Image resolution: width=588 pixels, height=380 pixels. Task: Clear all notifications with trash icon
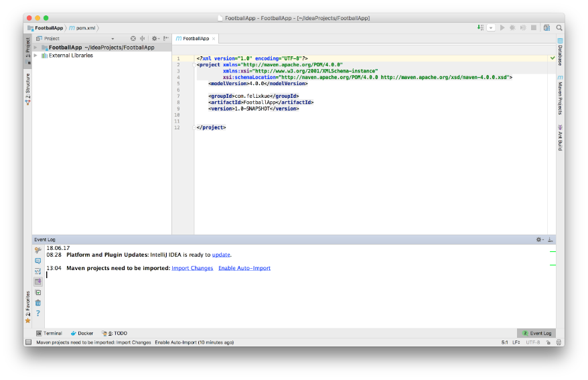pos(38,302)
